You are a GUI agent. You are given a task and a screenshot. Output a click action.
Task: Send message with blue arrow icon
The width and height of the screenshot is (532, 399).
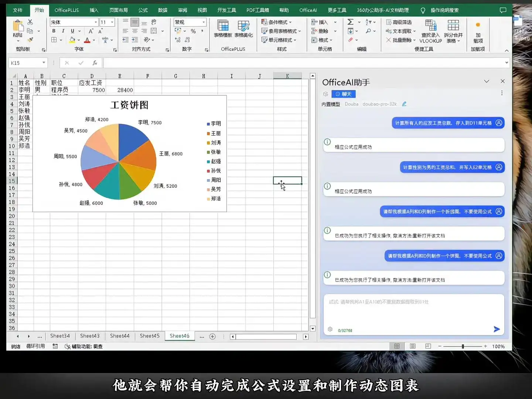[x=497, y=329]
